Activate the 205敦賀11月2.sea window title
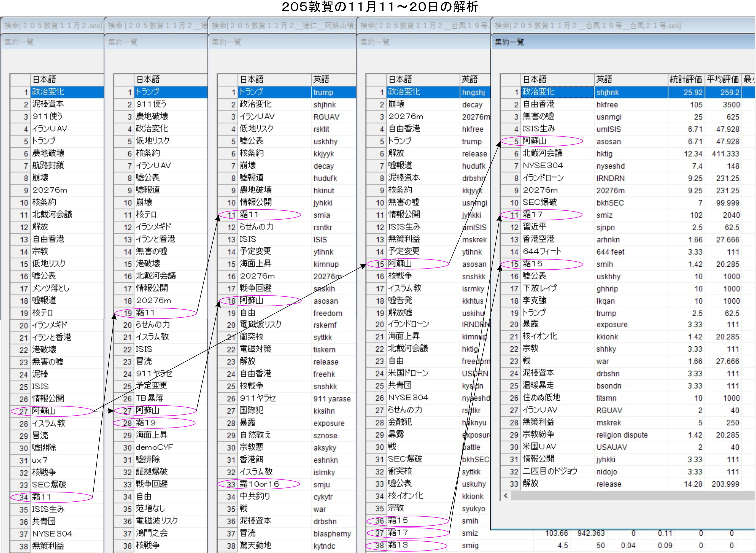 point(53,26)
